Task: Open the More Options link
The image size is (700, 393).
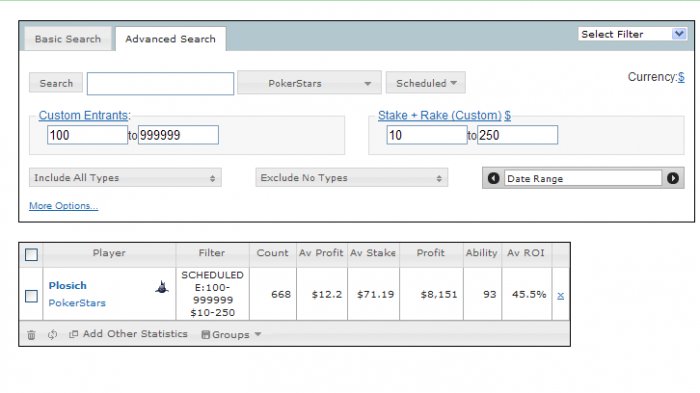Action: tap(63, 206)
